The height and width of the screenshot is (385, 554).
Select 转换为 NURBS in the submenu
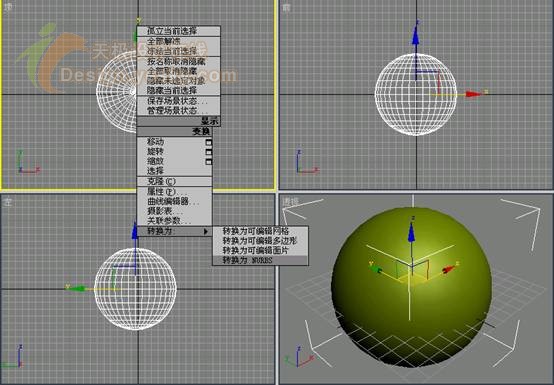point(260,260)
